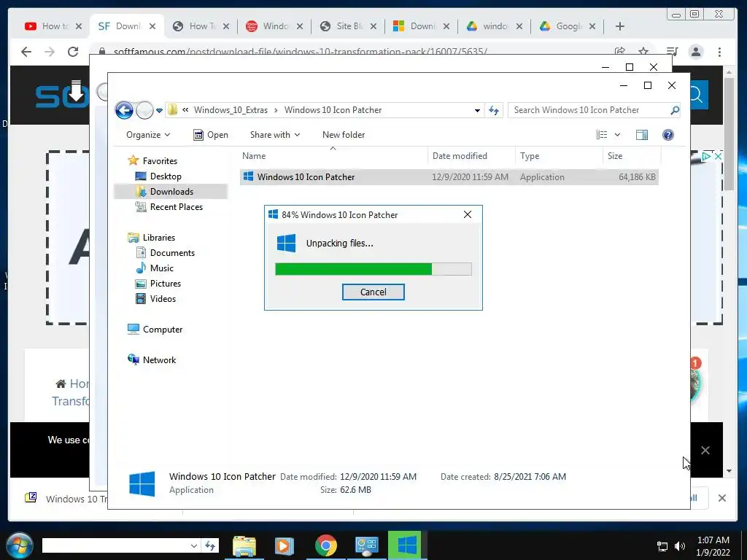Open Chrome media control icon
The image size is (747, 560).
[x=672, y=52]
